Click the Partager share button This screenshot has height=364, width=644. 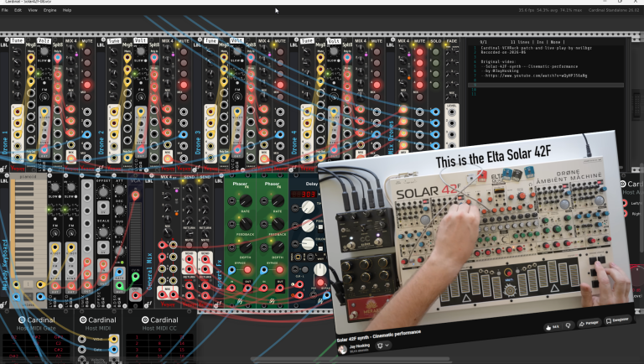(x=589, y=324)
